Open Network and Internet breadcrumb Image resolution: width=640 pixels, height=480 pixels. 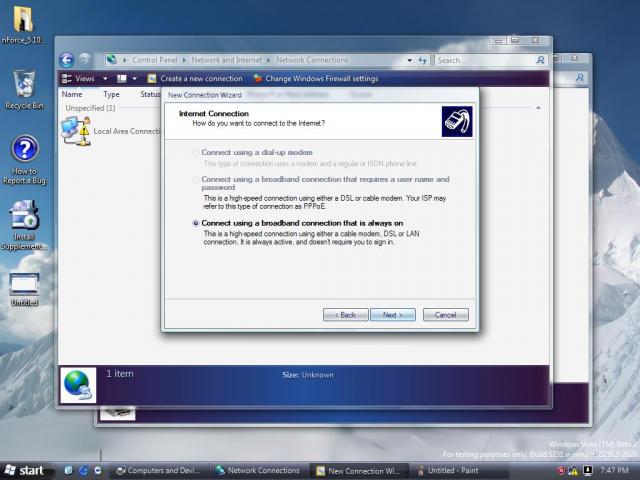227,60
